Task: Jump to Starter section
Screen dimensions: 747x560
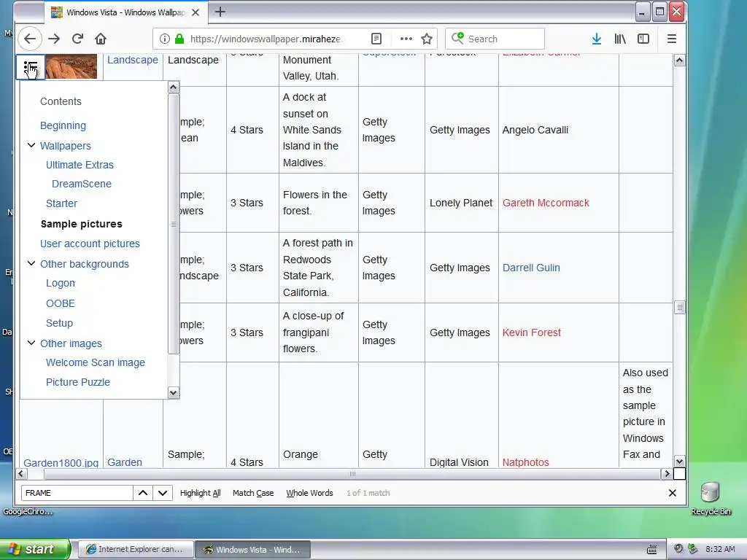Action: point(61,203)
